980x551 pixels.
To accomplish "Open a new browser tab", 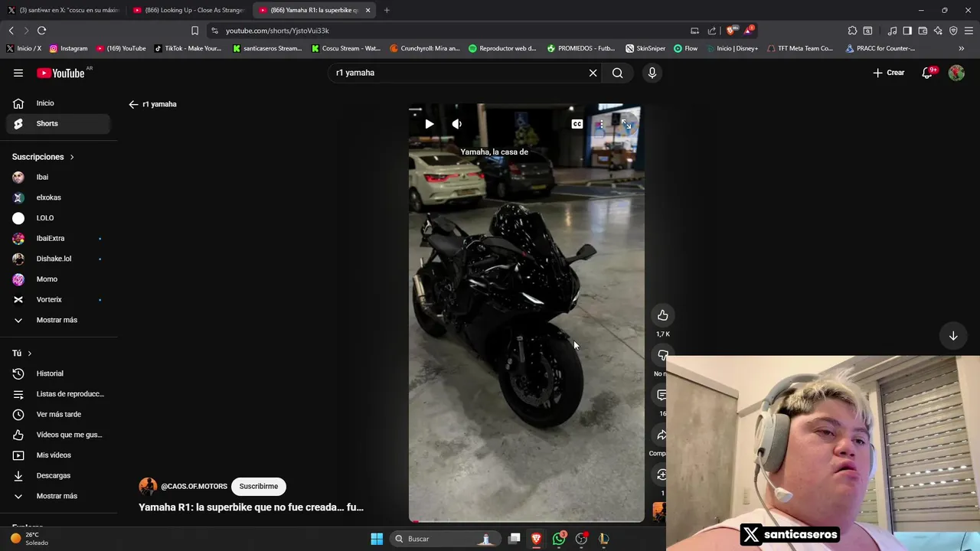I will (387, 10).
